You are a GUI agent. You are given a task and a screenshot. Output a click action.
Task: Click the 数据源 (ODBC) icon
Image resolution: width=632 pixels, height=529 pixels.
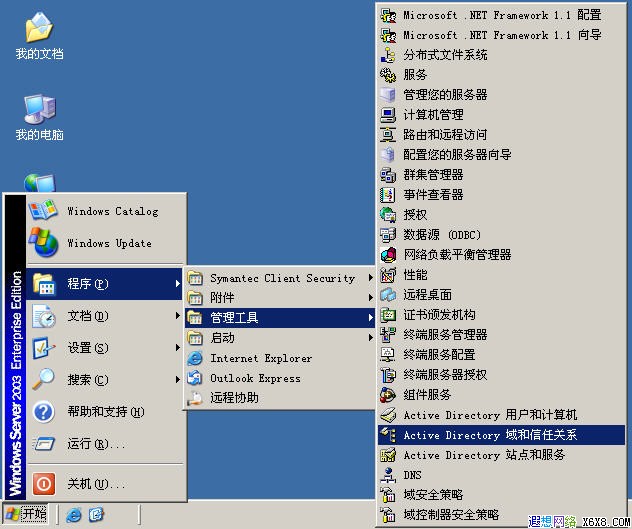coord(388,234)
